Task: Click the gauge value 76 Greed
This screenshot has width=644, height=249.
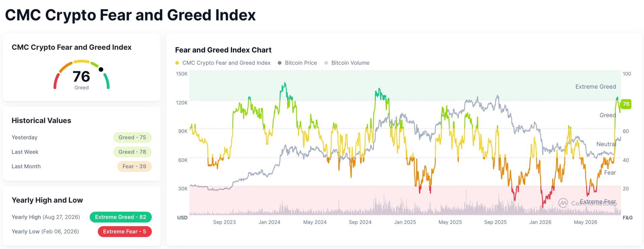Action: pyautogui.click(x=82, y=80)
